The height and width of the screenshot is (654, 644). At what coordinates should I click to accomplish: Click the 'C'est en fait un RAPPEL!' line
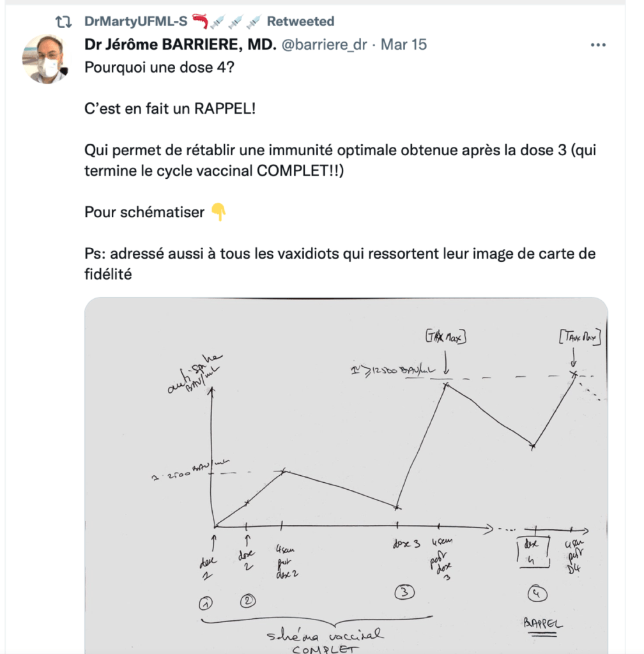(x=170, y=109)
